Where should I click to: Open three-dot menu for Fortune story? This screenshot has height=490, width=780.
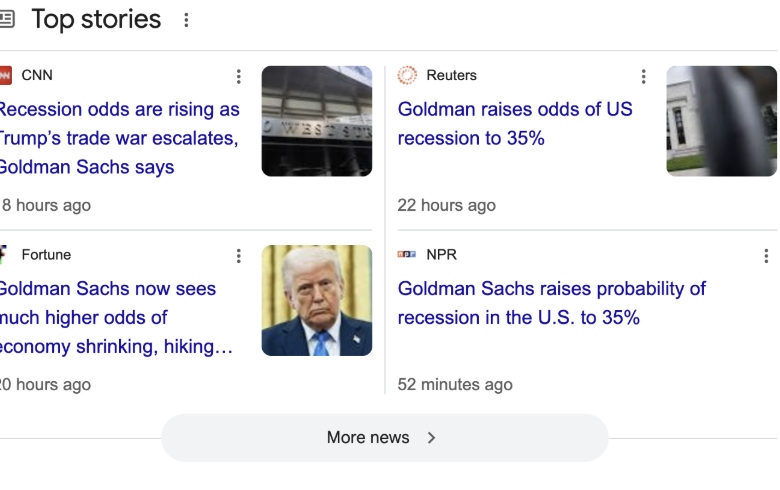pos(239,256)
